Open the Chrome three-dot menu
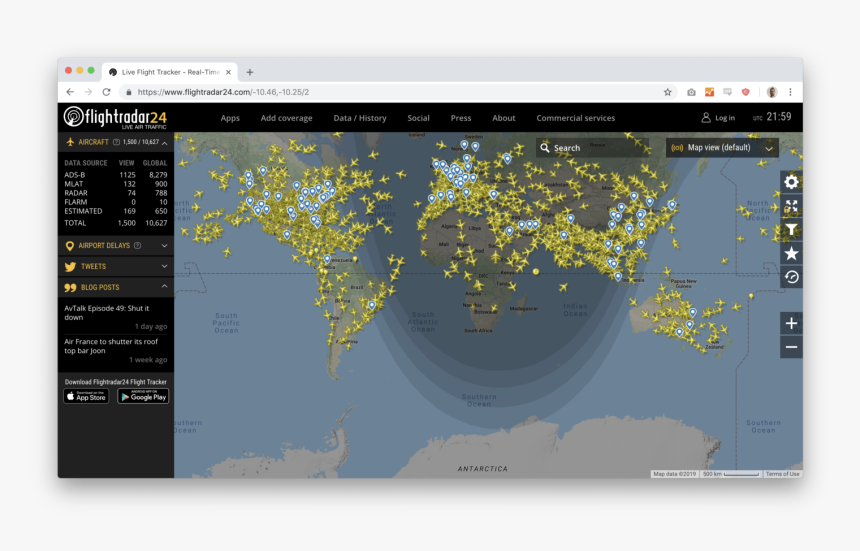 (x=790, y=92)
